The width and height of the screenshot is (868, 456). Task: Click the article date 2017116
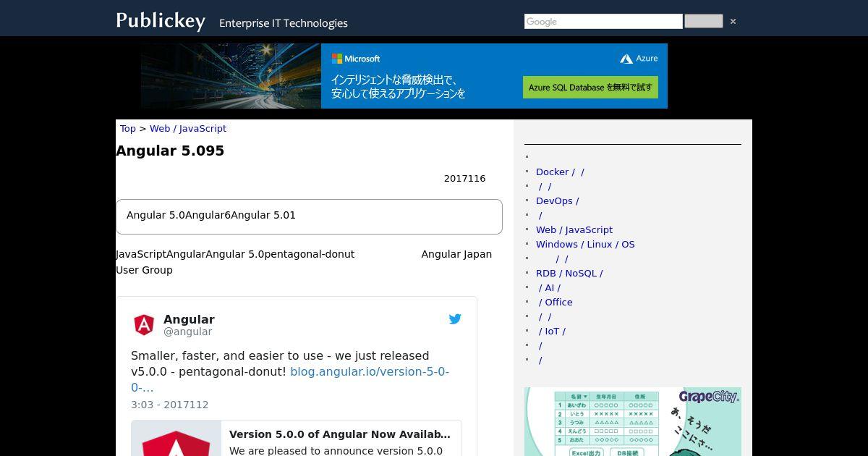tap(465, 179)
